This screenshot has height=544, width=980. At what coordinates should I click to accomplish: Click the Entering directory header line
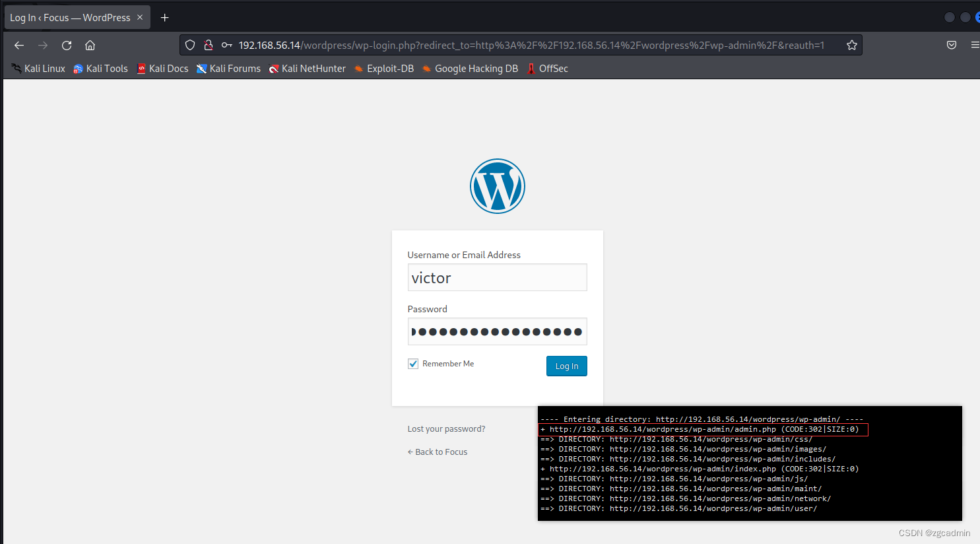(702, 419)
